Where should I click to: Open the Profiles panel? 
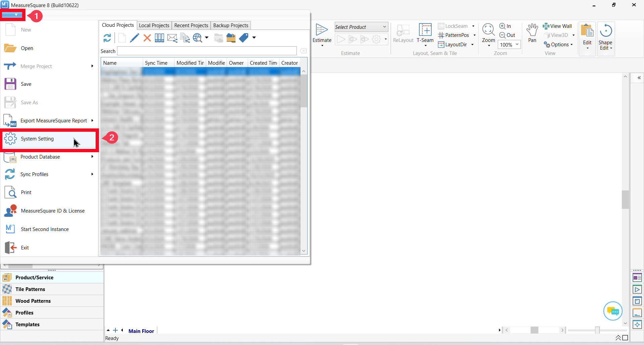click(x=52, y=313)
